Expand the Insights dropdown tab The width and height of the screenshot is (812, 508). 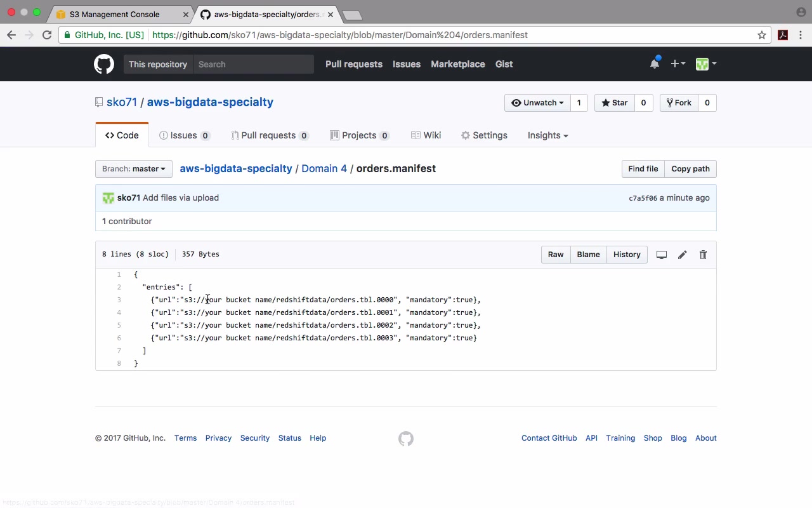(x=547, y=135)
